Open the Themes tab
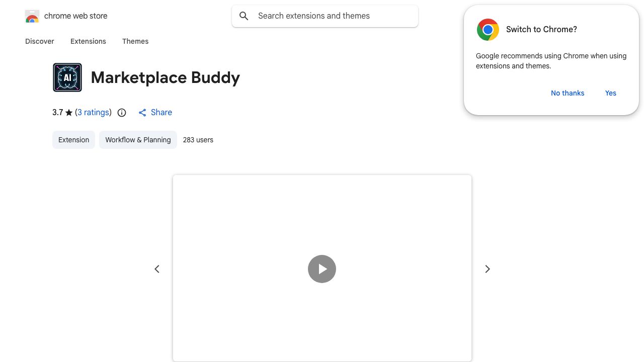Viewport: 644px width, 362px height. [x=135, y=41]
